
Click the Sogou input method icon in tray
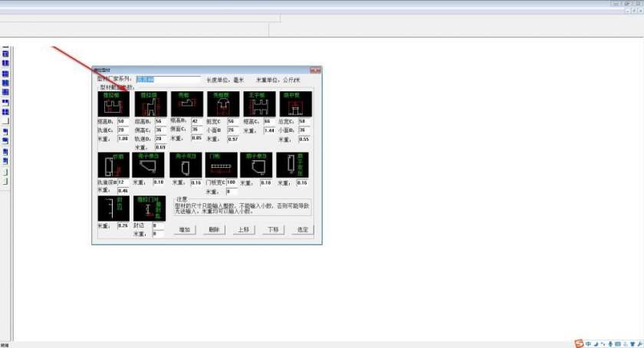coord(579,344)
